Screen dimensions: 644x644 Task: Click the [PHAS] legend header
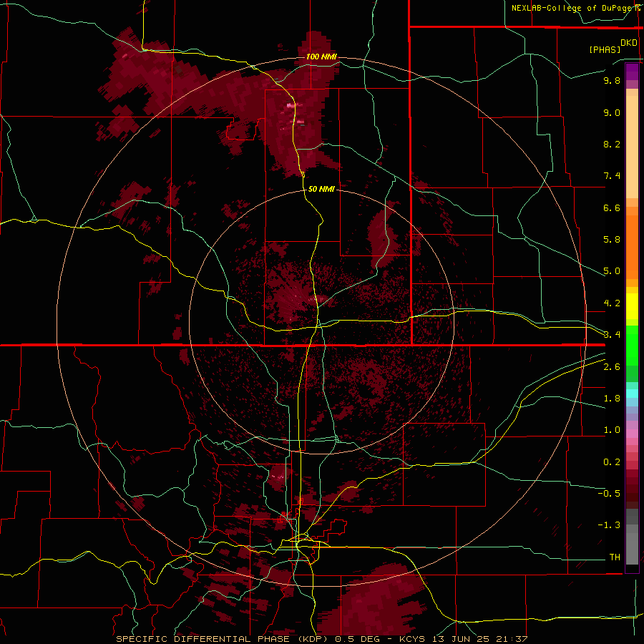pyautogui.click(x=605, y=49)
